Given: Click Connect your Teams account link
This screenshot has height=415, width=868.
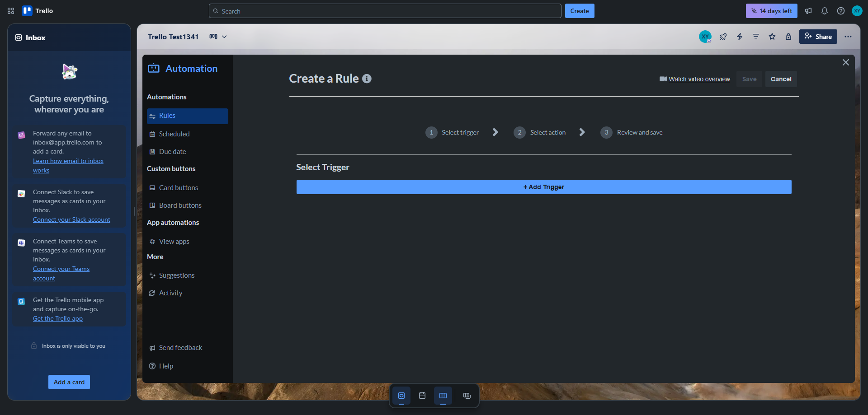Looking at the screenshot, I should [x=61, y=273].
